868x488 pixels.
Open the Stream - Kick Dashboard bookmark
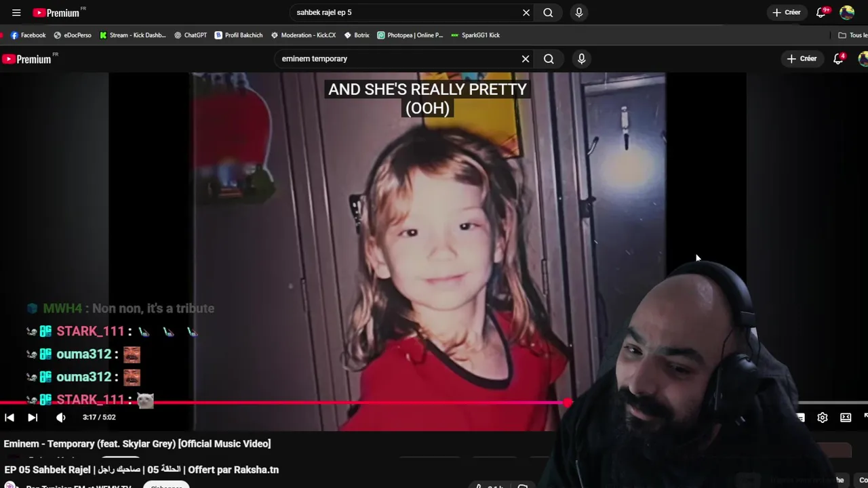(x=132, y=35)
